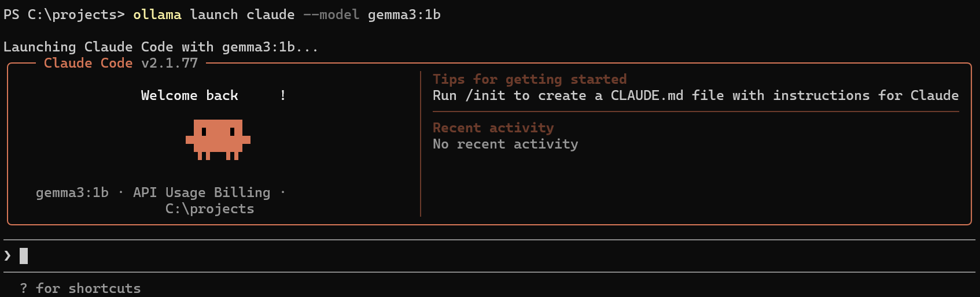
Task: Click the "Recent activity" heading
Action: [x=493, y=128]
